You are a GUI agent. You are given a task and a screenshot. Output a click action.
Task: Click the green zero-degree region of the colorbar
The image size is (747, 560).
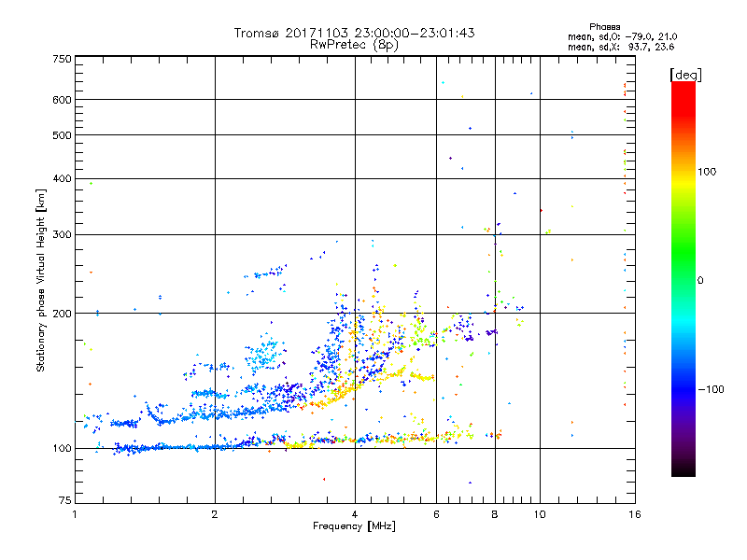684,280
